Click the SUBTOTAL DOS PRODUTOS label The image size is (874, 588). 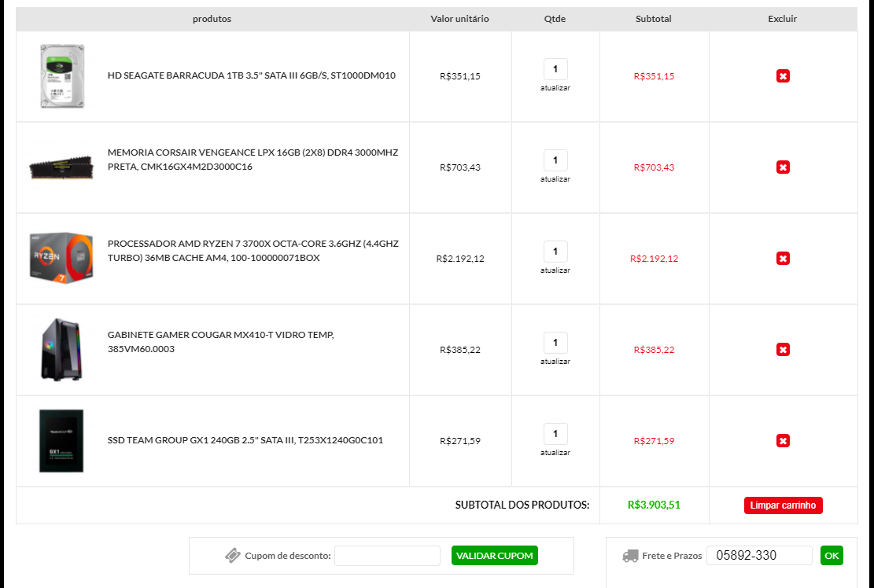point(522,505)
